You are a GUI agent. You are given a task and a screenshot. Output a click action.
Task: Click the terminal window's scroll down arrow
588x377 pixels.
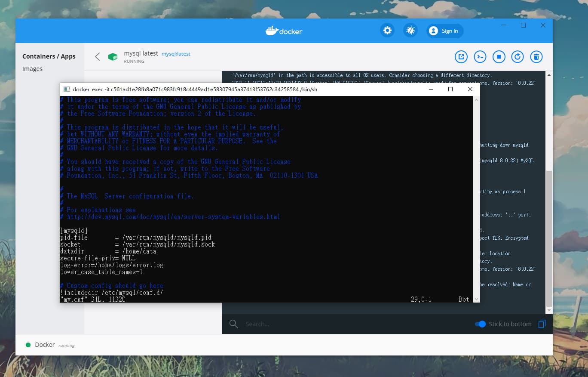point(476,299)
